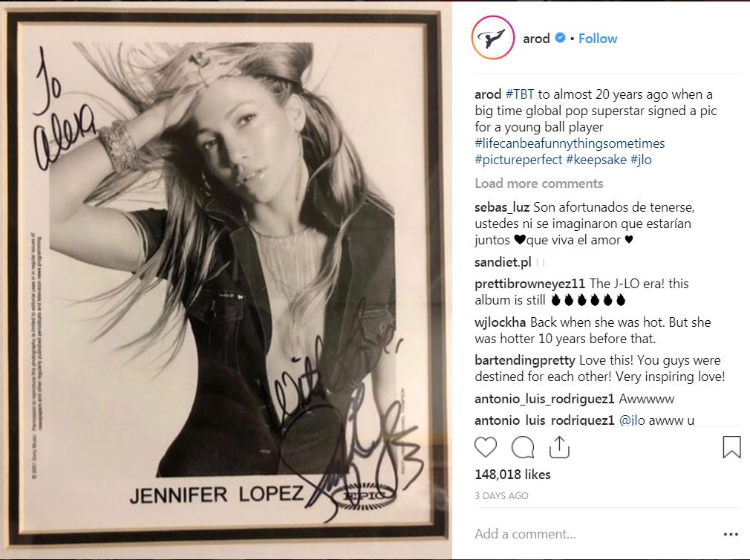Viewport: 750px width, 560px height.
Task: Click the arod username in header
Action: [536, 39]
